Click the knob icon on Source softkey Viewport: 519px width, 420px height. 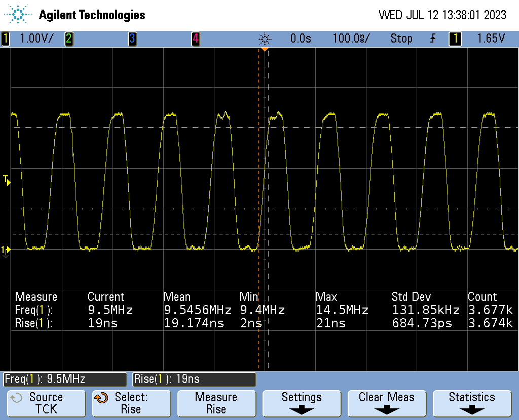click(x=16, y=398)
